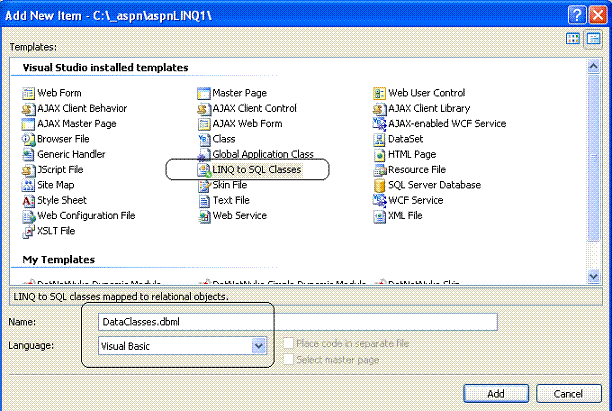Select the Browser File icon
612x411 pixels.
coord(28,139)
